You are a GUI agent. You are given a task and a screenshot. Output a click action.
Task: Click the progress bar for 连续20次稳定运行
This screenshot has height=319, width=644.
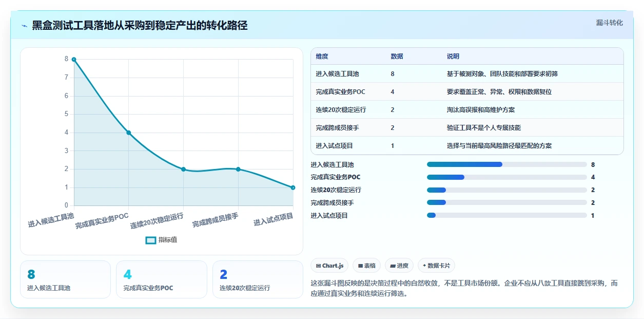coord(507,190)
